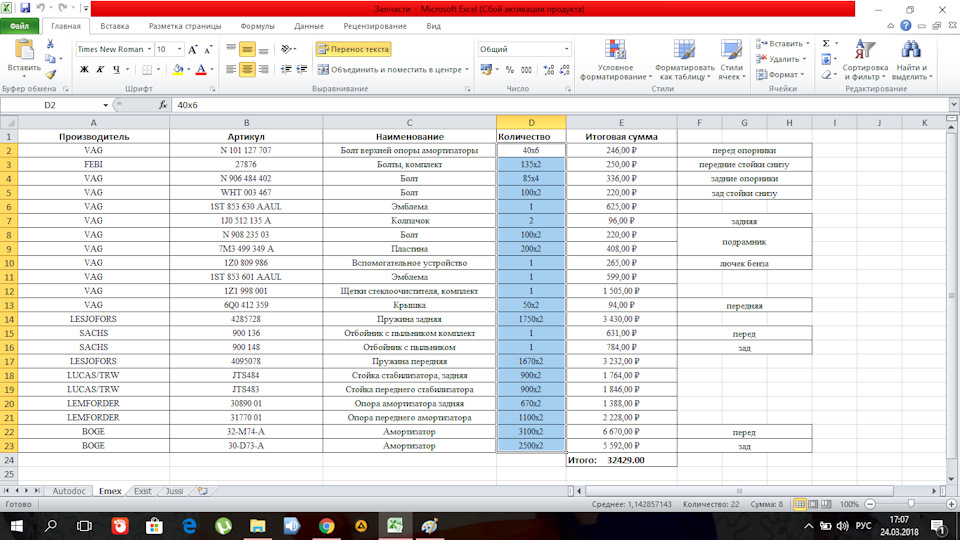Open the Разметка страницы ribbon tab
This screenshot has height=540, width=960.
click(x=185, y=26)
